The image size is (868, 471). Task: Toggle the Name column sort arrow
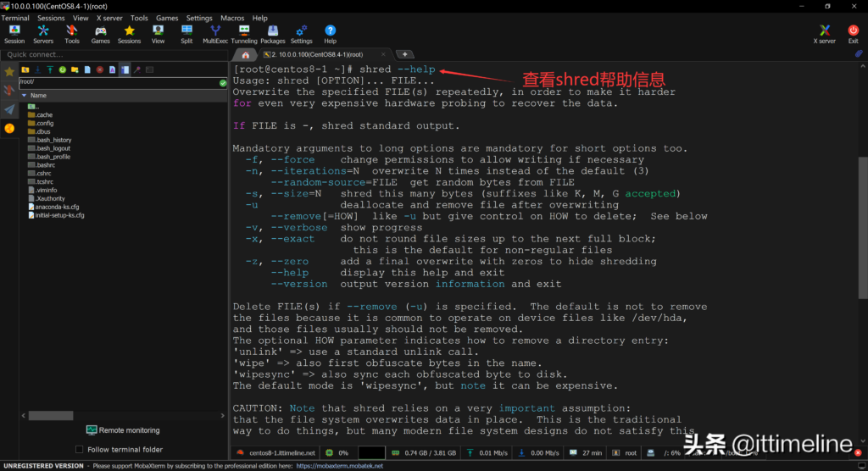tap(24, 96)
